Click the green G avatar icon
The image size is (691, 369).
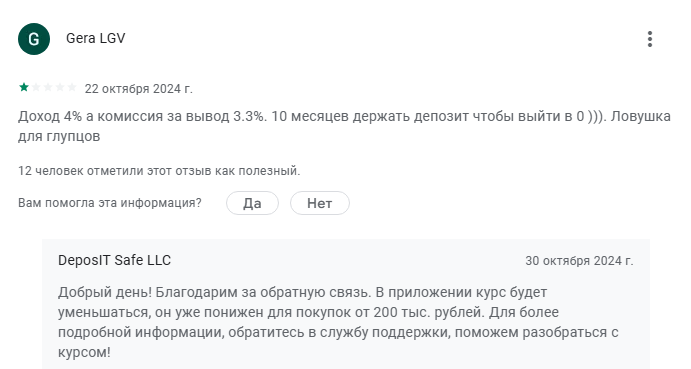tap(34, 39)
